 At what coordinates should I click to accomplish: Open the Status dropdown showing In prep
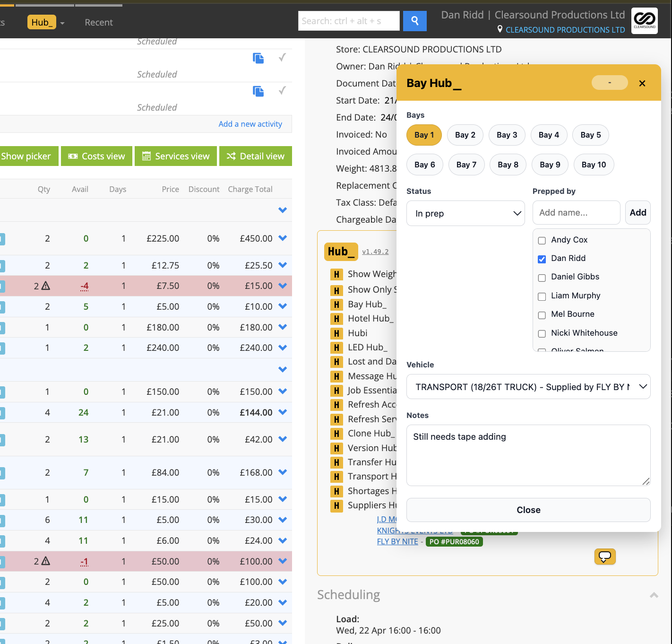(465, 213)
